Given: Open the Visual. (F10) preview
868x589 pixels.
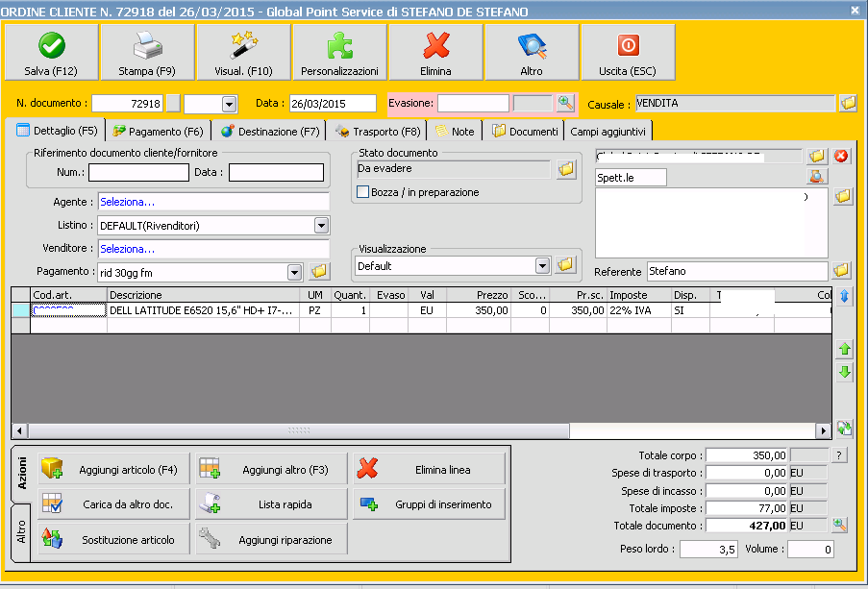Looking at the screenshot, I should point(243,52).
